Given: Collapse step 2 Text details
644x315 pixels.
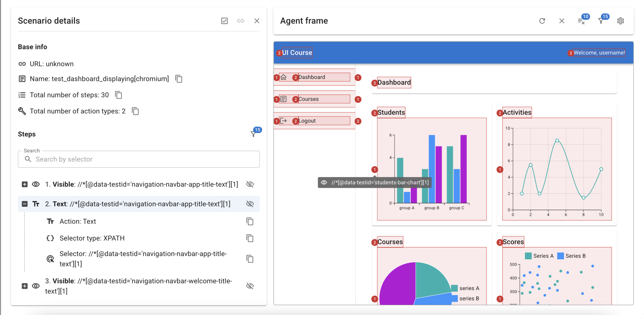Looking at the screenshot, I should pos(25,204).
